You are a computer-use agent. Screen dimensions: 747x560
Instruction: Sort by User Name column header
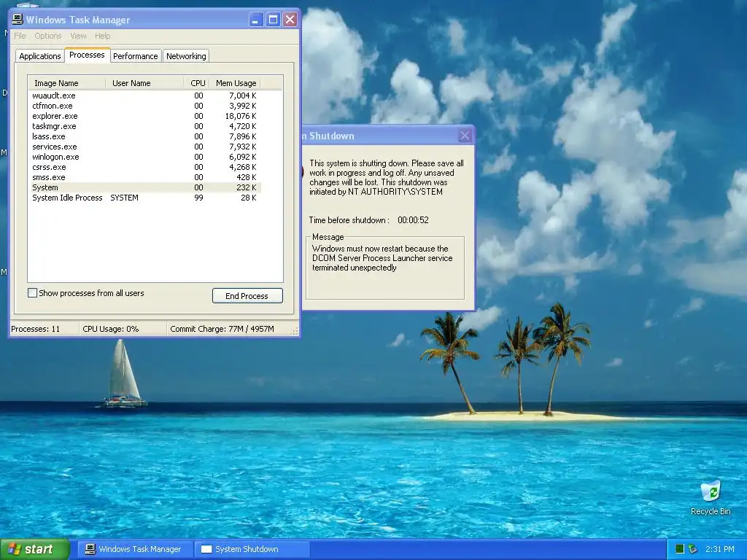tap(144, 83)
